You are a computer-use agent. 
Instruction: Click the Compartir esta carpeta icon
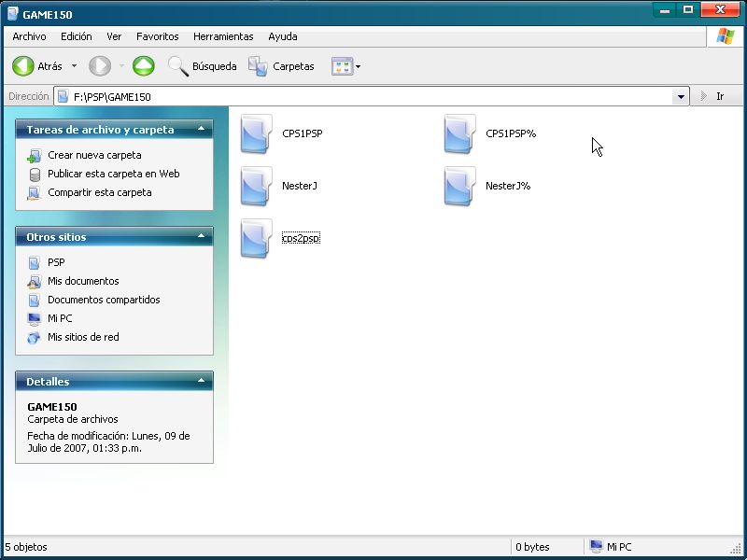click(x=35, y=193)
